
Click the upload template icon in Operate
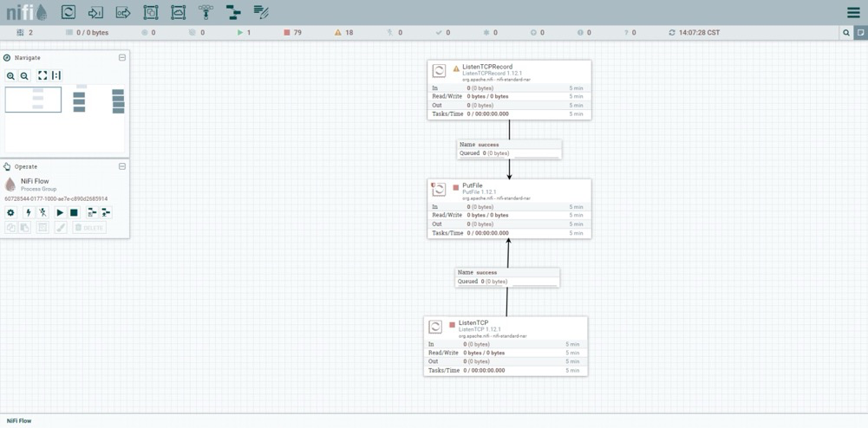coord(106,212)
